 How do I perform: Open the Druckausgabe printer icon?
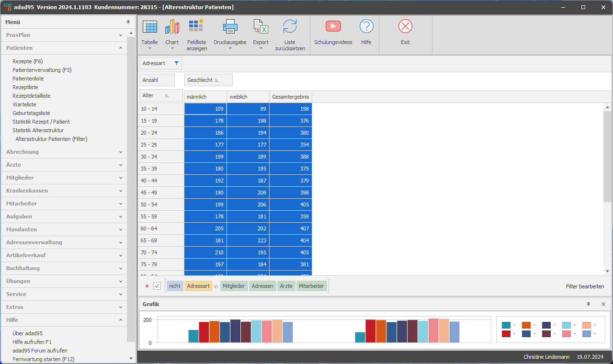pyautogui.click(x=230, y=27)
